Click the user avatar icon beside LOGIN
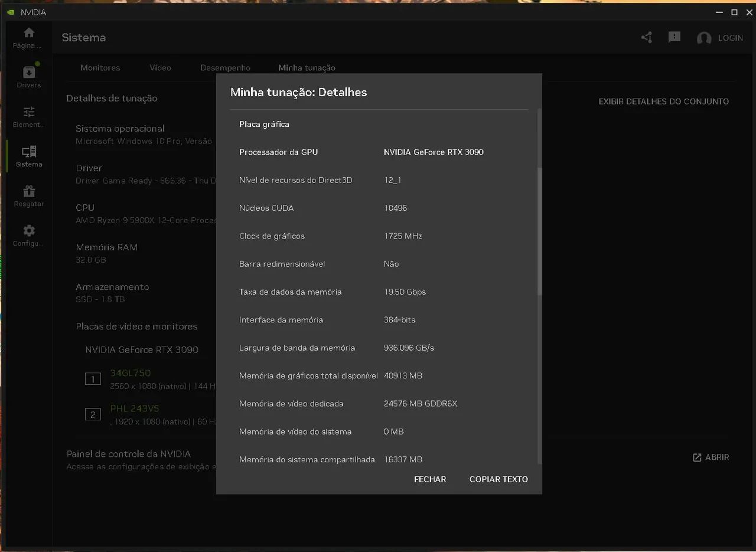756x552 pixels. pyautogui.click(x=704, y=38)
